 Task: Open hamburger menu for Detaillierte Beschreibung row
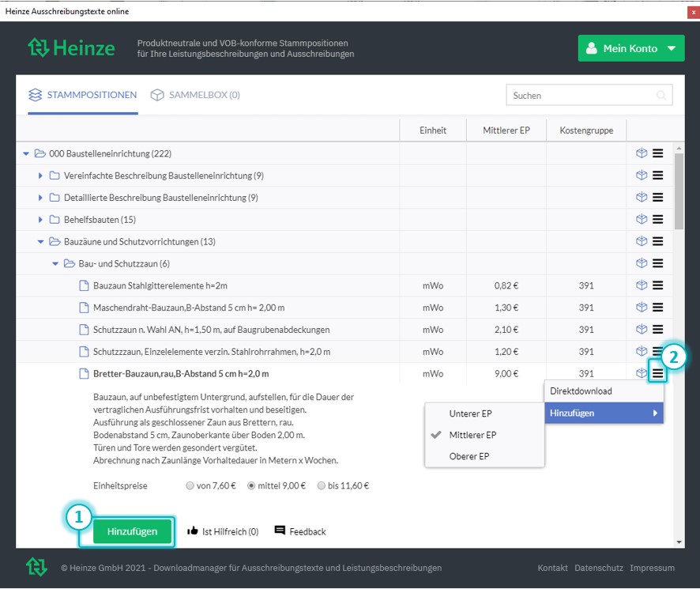pos(657,197)
